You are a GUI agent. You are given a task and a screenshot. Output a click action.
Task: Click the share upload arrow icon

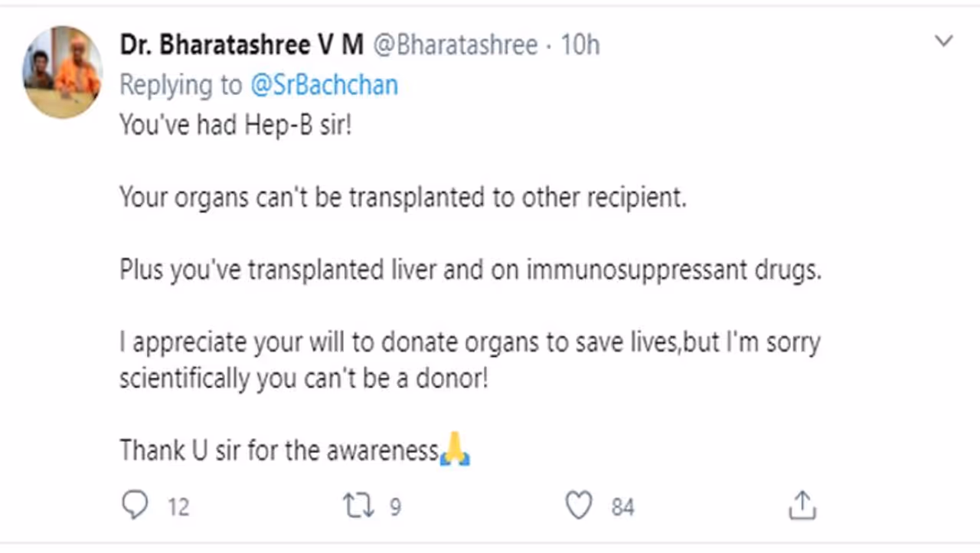pyautogui.click(x=801, y=506)
